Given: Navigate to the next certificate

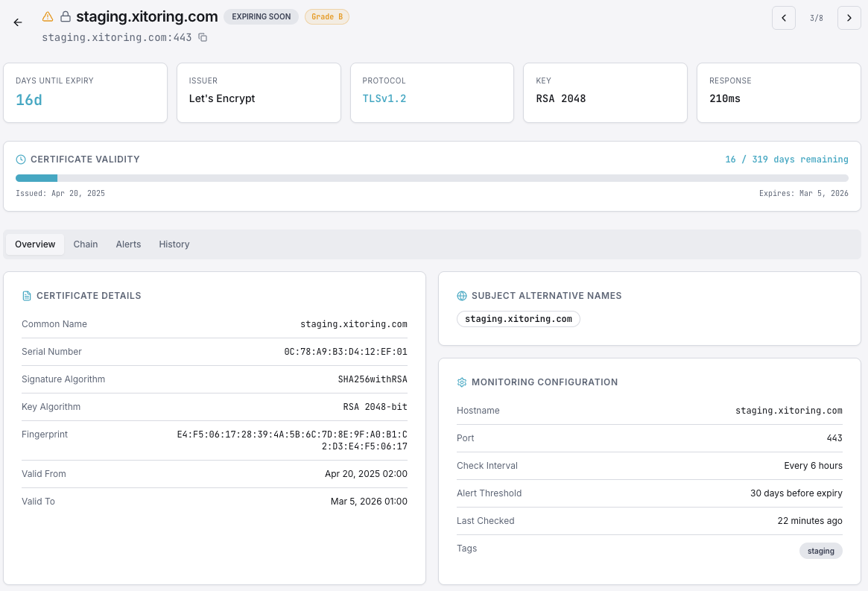Looking at the screenshot, I should [x=849, y=17].
